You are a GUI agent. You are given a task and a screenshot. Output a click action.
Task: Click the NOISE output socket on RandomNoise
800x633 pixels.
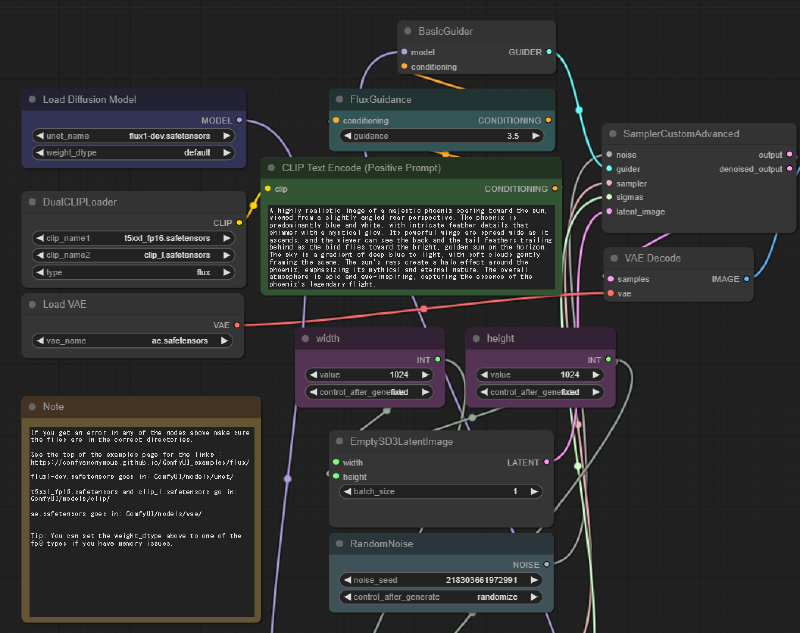(546, 565)
